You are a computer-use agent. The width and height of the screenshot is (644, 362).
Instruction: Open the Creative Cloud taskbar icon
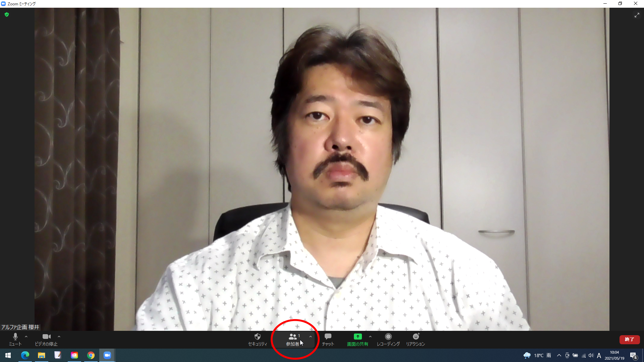pos(74,355)
